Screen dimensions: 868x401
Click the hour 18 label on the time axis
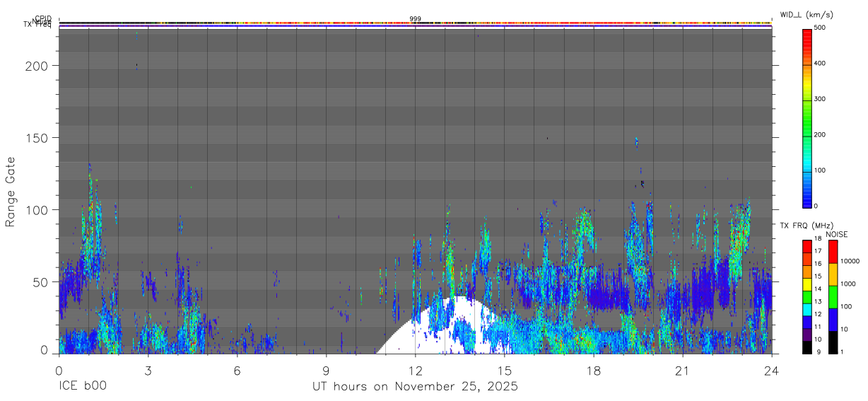594,371
